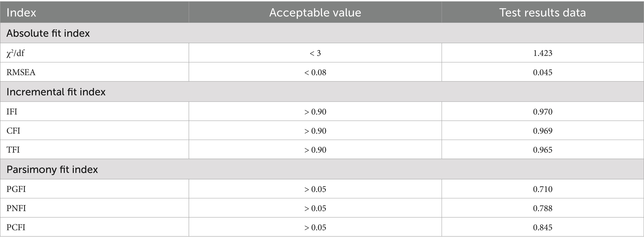Click the χ²/df row label
This screenshot has height=242, width=644.
[15, 53]
